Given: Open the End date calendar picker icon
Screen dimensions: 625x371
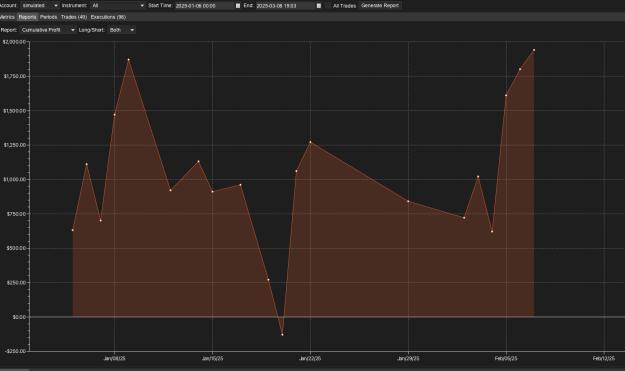Looking at the screenshot, I should (318, 6).
